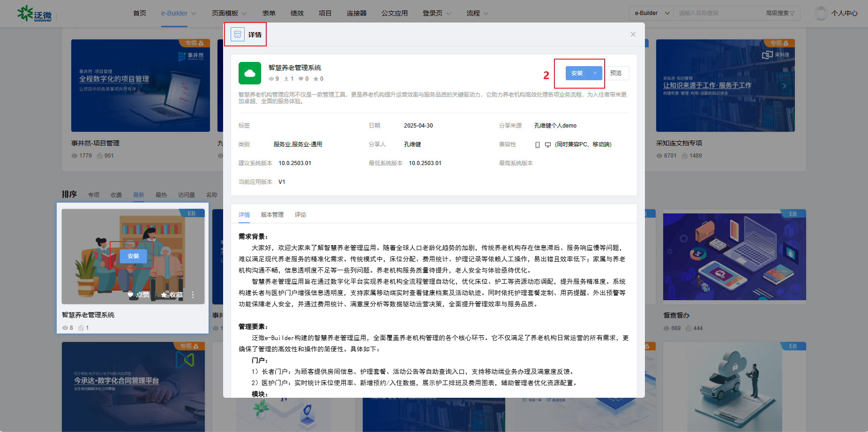868x432 pixels.
Task: Switch to the 评论 tab
Action: (x=300, y=215)
